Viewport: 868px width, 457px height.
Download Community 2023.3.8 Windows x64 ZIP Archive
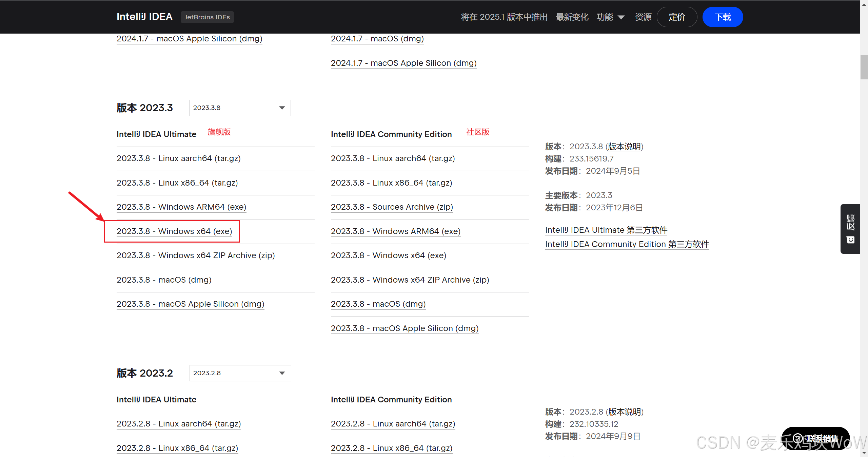[410, 280]
